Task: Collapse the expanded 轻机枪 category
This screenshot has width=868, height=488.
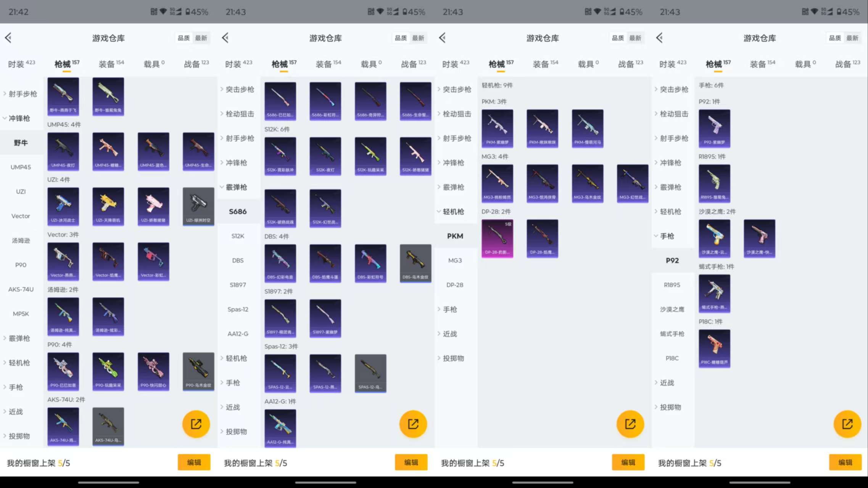Action: 453,211
